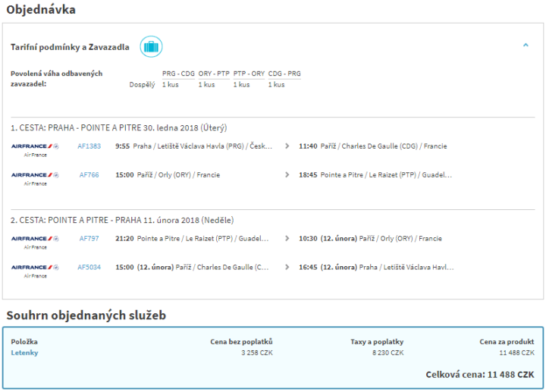Click the CDG - PRG baggage column header
Image resolution: width=546 pixels, height=392 pixels.
(284, 74)
